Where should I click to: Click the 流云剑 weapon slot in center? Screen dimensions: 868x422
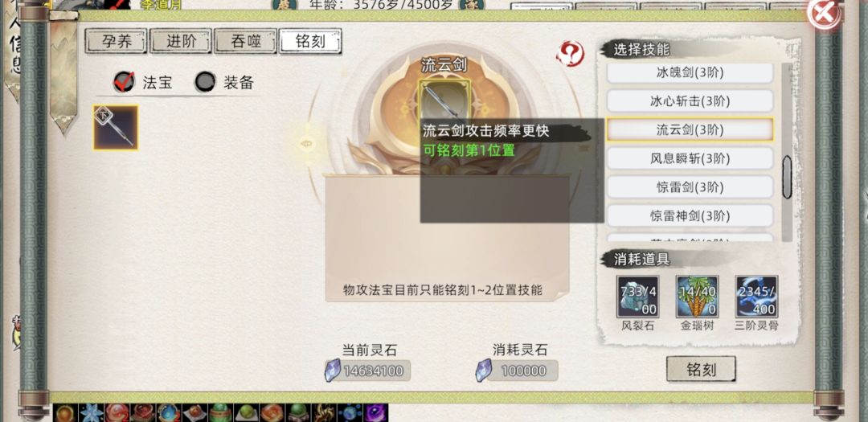tap(444, 100)
